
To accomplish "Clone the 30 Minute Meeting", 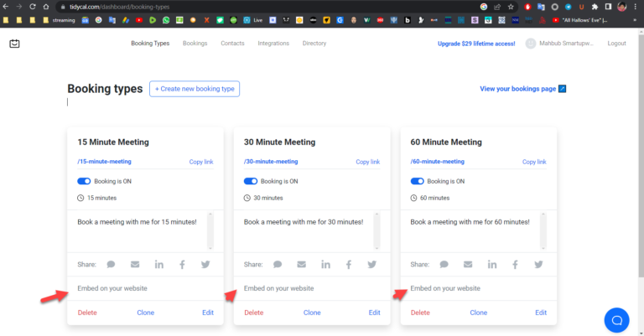I will click(312, 313).
